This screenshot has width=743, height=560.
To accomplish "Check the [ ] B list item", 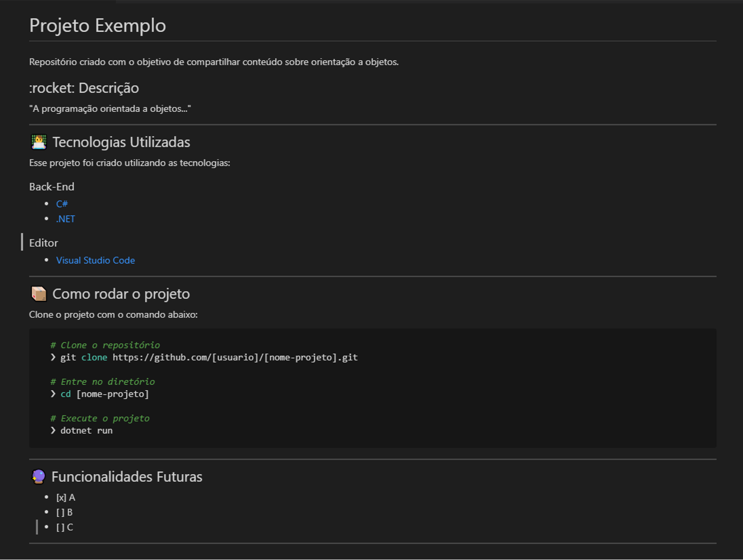I will coord(64,512).
